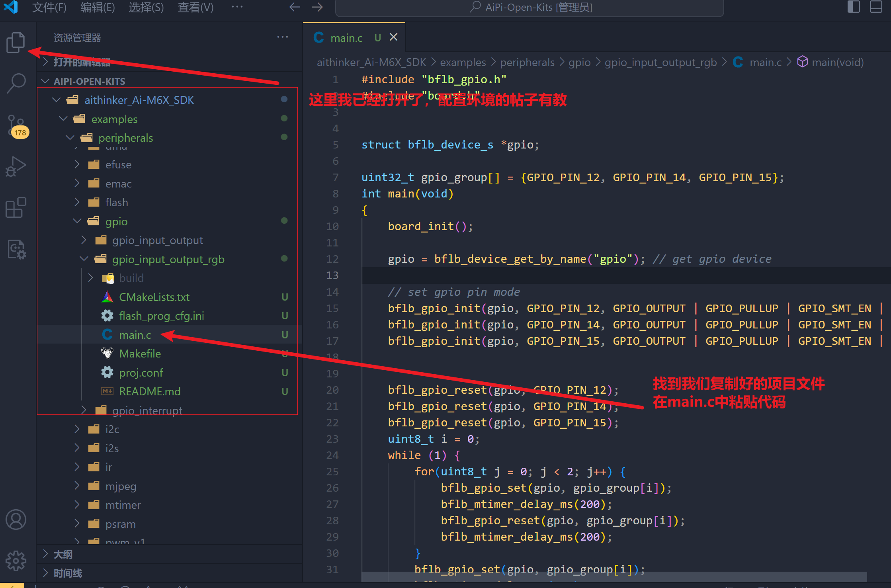Expand the 时间线 timeline section

170,573
